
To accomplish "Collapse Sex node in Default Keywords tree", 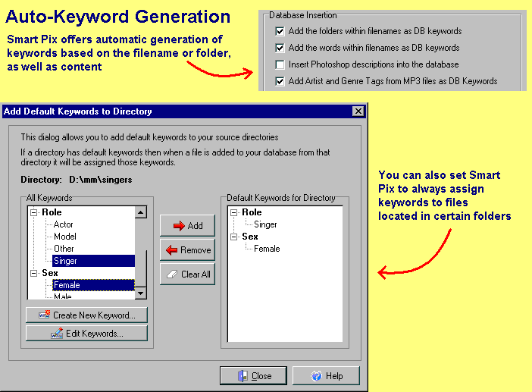I will [233, 237].
